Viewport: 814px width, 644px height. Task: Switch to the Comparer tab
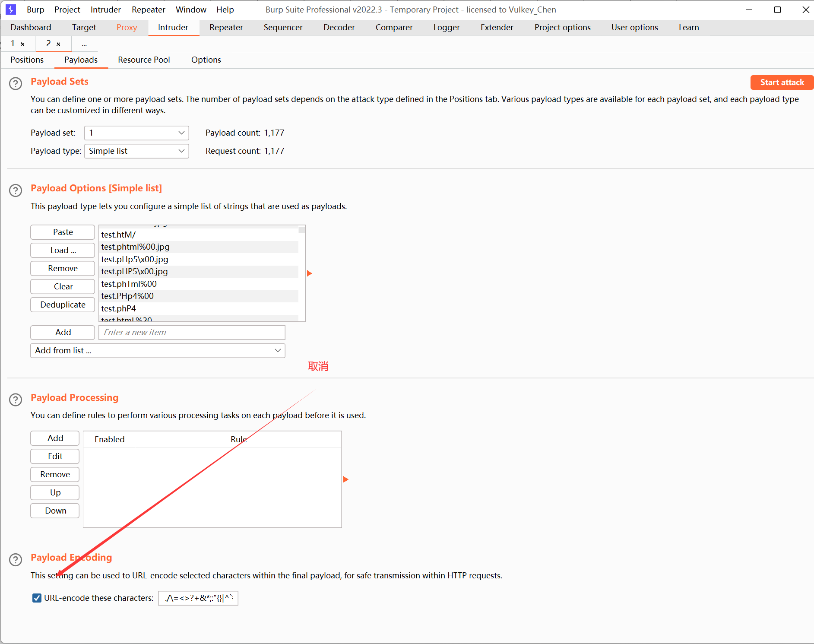tap(394, 27)
